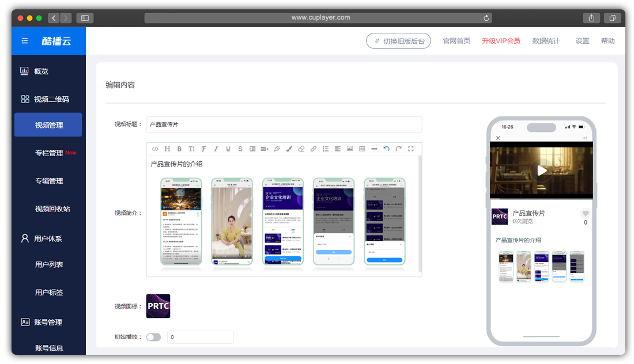Screen dimensions: 634x364
Task: Click the source code view icon
Action: pos(155,149)
